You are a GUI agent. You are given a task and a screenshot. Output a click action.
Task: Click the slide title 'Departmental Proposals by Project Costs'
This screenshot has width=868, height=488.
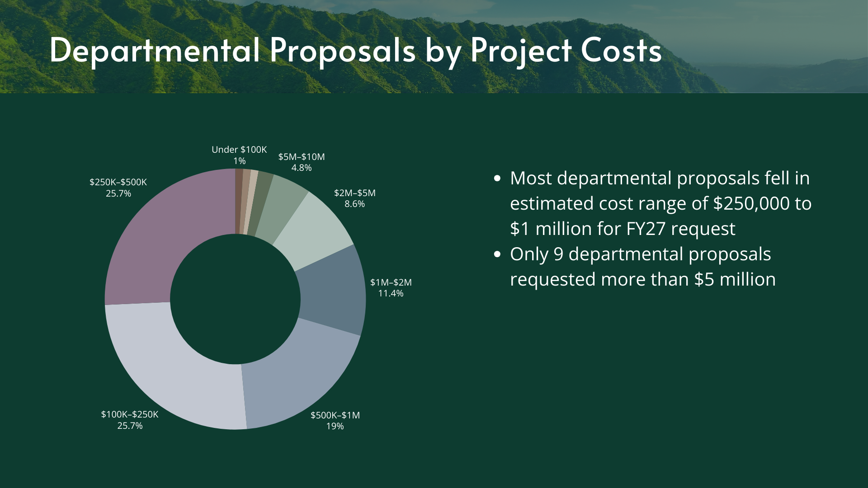tap(355, 50)
